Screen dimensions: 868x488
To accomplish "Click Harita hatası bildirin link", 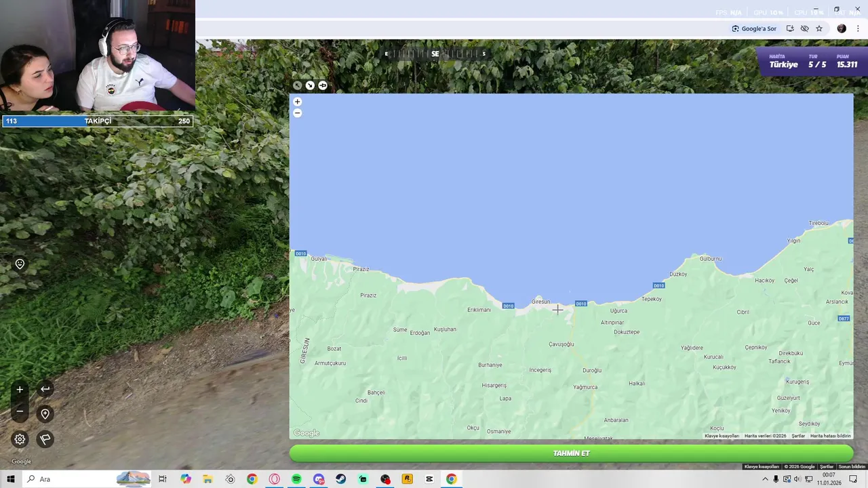I will pos(830,436).
